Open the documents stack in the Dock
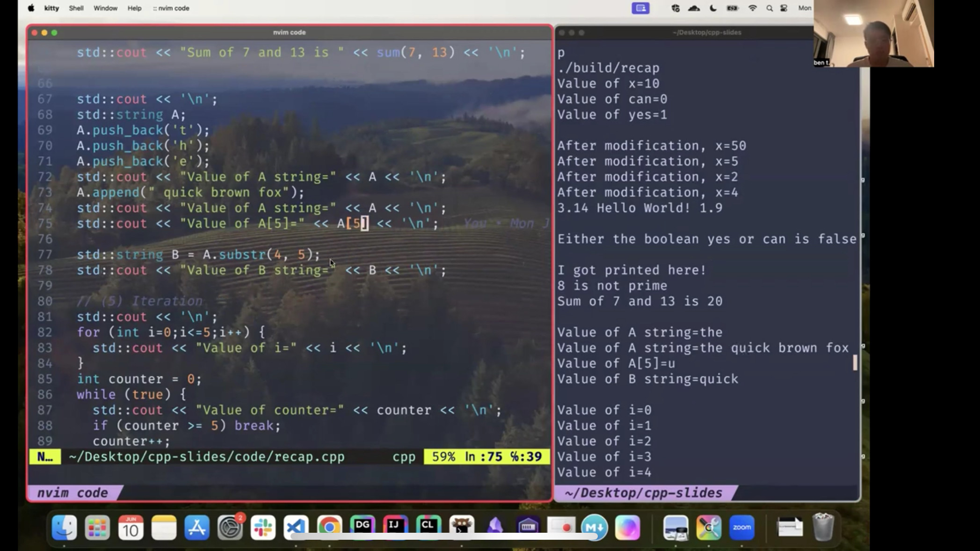980x551 pixels. click(x=790, y=528)
